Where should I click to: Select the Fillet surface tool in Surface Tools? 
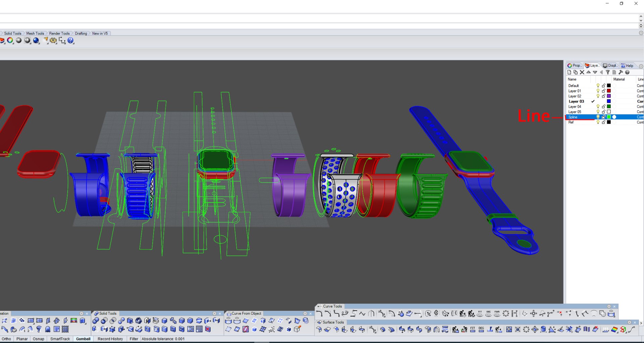(x=319, y=329)
